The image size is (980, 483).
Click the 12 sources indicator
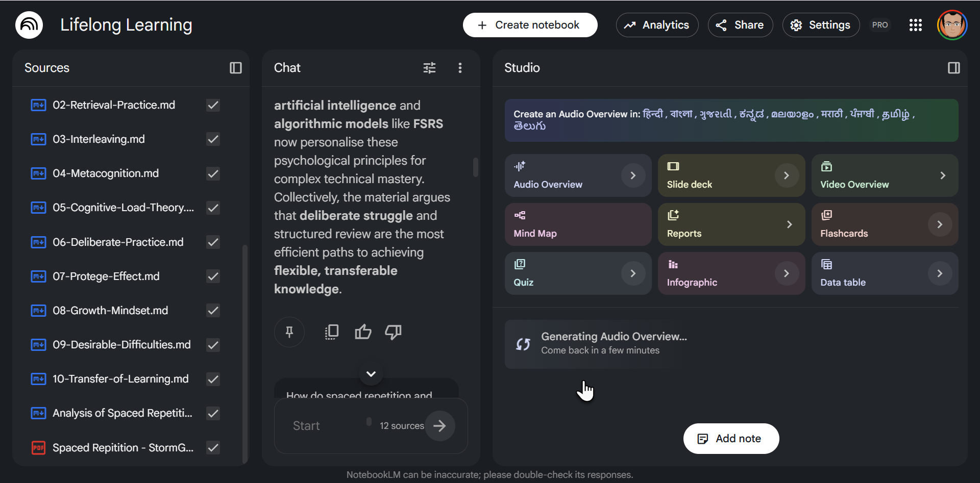402,426
